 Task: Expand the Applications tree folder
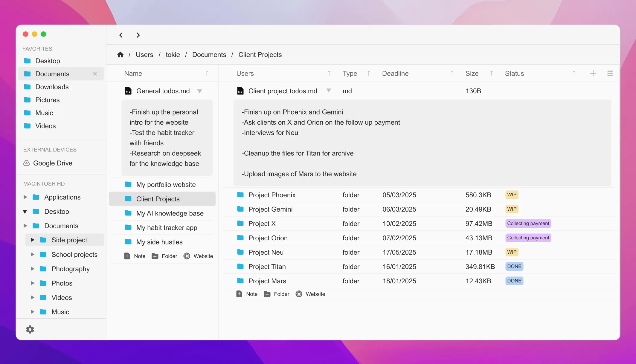click(25, 197)
